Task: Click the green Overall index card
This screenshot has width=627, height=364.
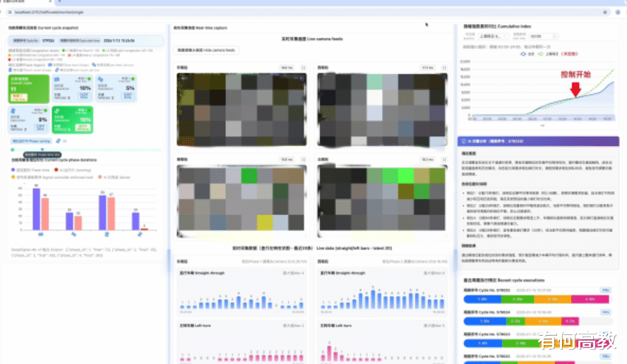Action: pos(29,89)
